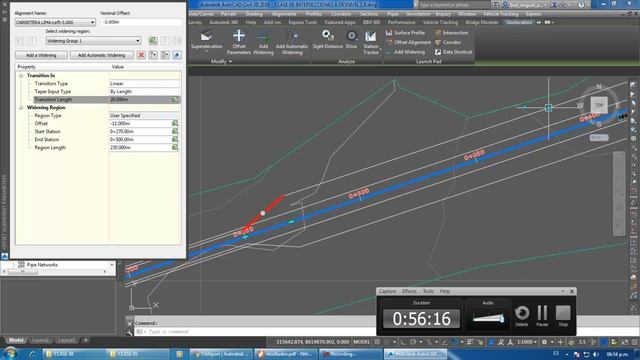Start the Drive tool
This screenshot has height=360, width=640.
click(351, 39)
